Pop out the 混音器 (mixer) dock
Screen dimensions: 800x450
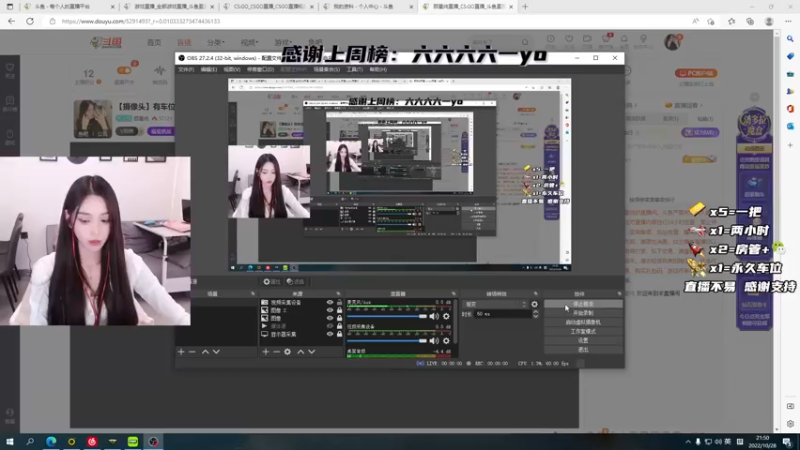(454, 294)
